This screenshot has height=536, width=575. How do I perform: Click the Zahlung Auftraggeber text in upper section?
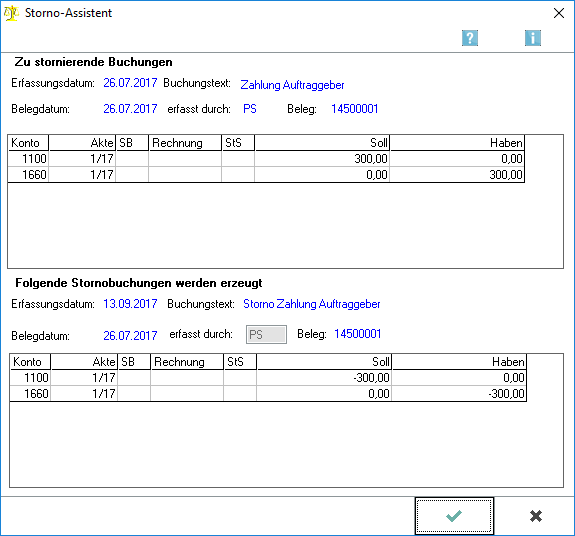tap(292, 85)
